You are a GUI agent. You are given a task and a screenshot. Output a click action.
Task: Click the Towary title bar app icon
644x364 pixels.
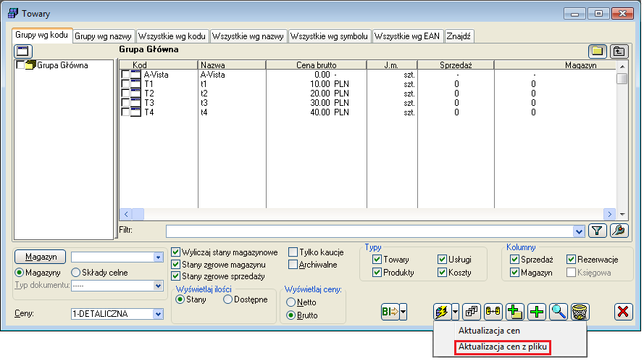click(13, 13)
